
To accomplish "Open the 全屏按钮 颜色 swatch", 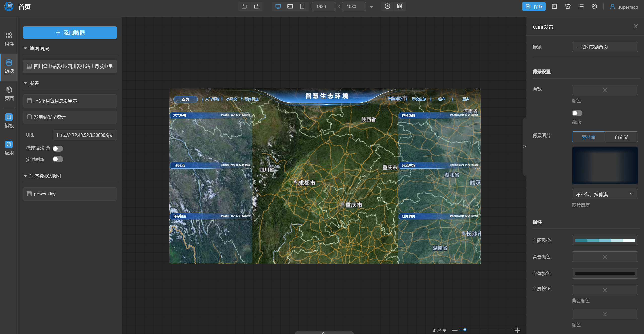I will (x=604, y=314).
